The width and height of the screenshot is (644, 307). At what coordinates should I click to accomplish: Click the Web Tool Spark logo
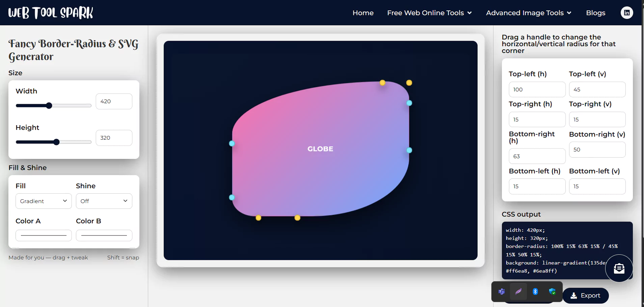click(50, 12)
